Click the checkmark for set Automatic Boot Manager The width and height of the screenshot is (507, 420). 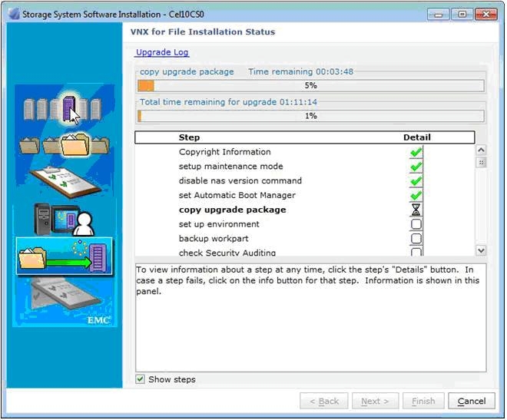[x=416, y=196]
